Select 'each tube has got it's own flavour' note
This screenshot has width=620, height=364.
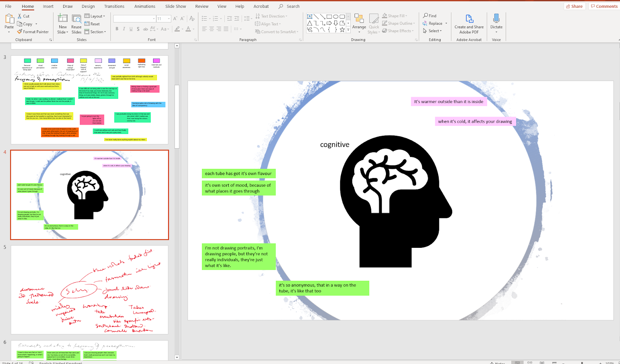pos(239,173)
